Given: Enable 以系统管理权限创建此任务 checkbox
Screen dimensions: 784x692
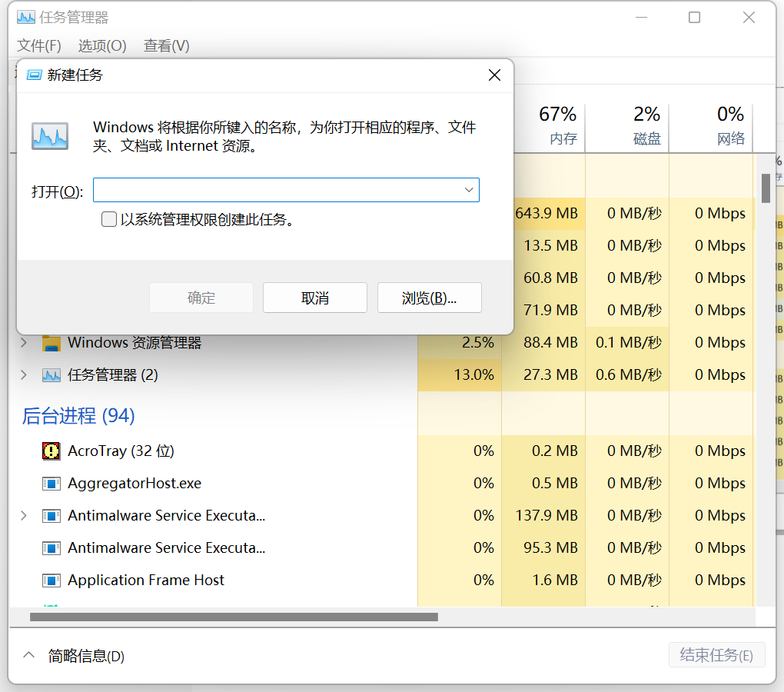Looking at the screenshot, I should pyautogui.click(x=109, y=219).
